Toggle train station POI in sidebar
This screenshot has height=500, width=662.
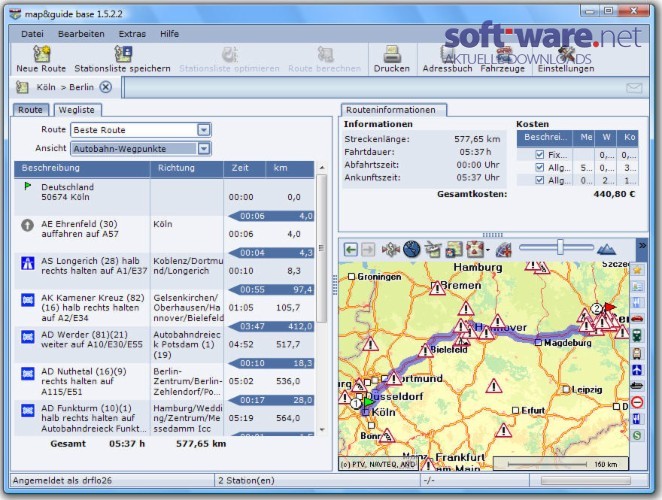pos(637,336)
